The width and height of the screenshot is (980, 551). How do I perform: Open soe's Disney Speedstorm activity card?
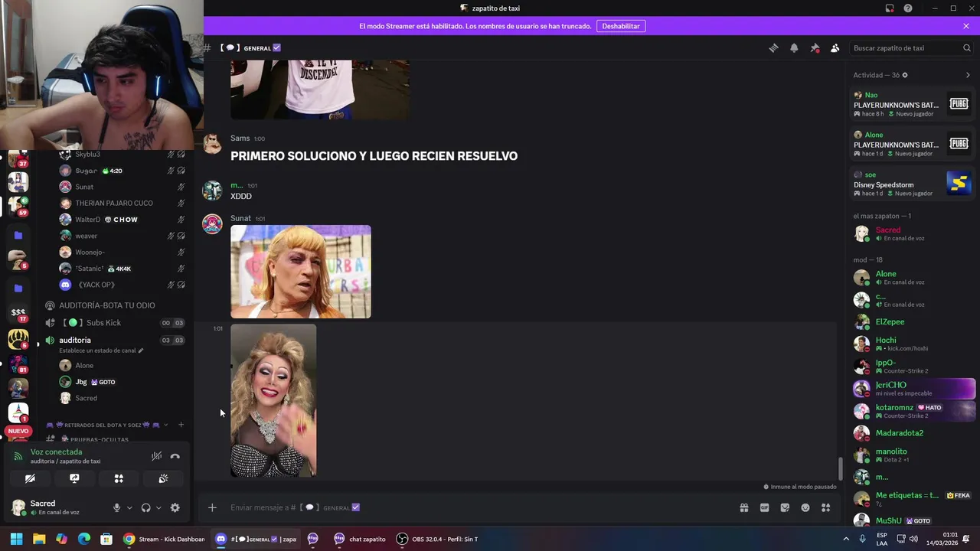click(913, 184)
